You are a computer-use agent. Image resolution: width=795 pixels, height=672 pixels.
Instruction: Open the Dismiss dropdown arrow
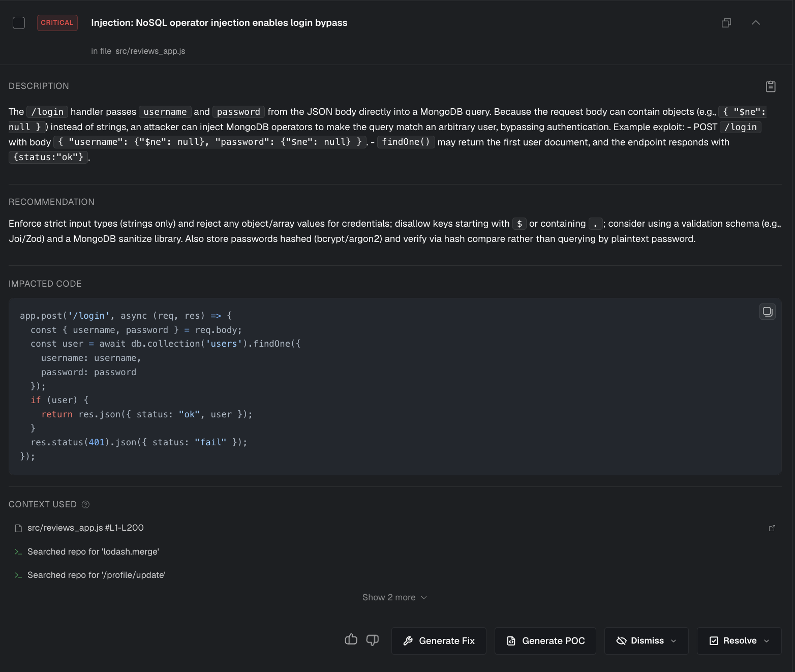674,641
